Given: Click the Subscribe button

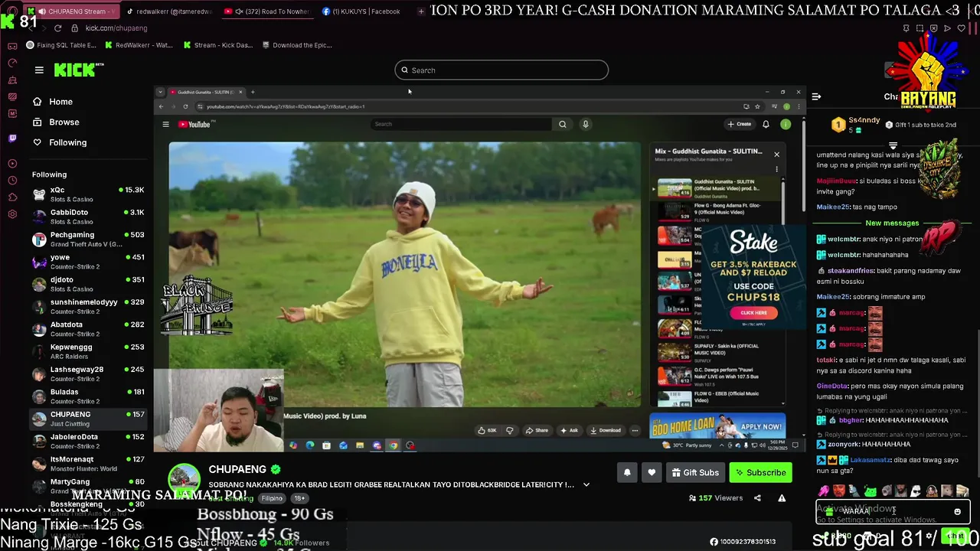Looking at the screenshot, I should click(x=760, y=473).
